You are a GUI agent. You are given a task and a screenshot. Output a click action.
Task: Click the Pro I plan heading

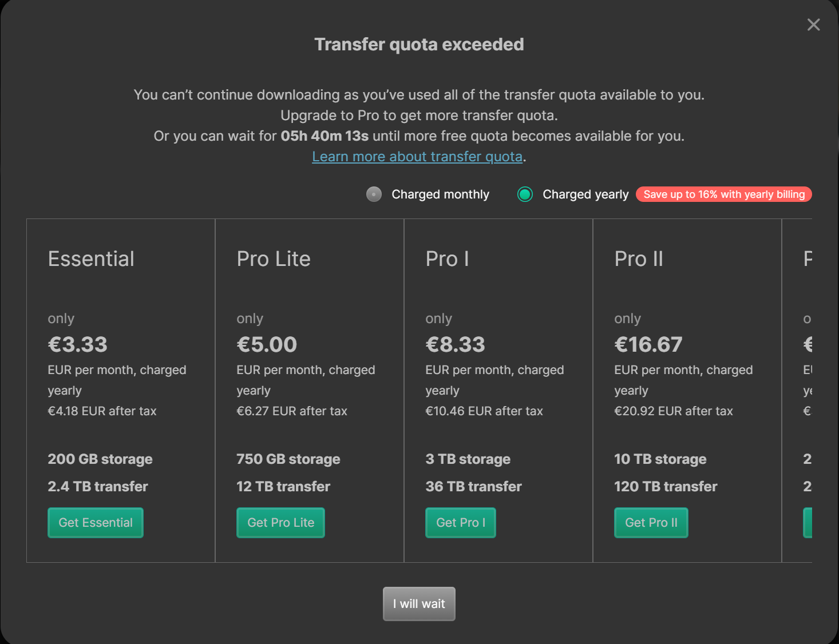click(x=447, y=259)
